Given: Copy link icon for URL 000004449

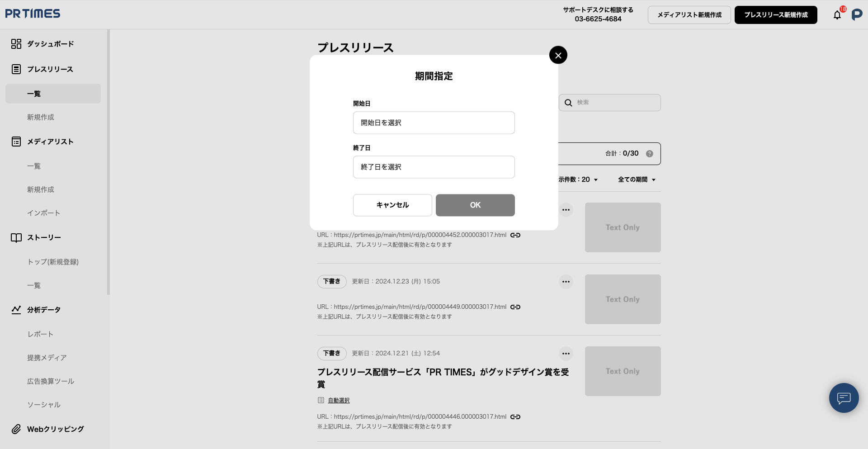Looking at the screenshot, I should point(515,307).
